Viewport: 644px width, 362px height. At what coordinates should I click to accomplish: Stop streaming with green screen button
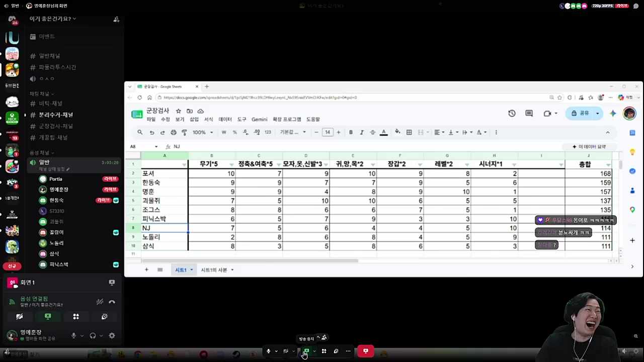click(x=306, y=351)
